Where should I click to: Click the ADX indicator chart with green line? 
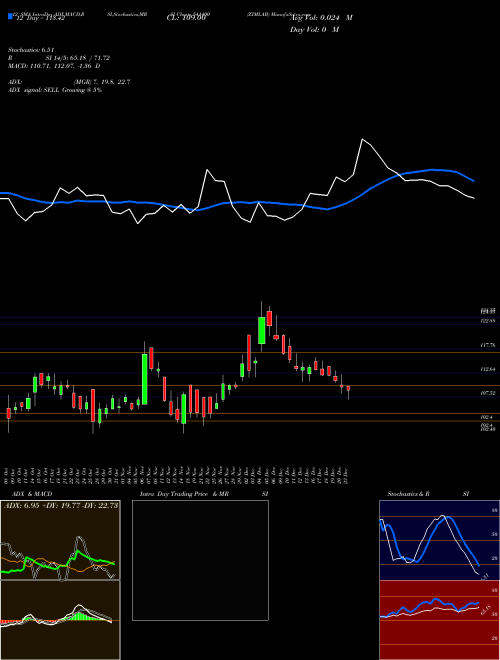[60, 540]
